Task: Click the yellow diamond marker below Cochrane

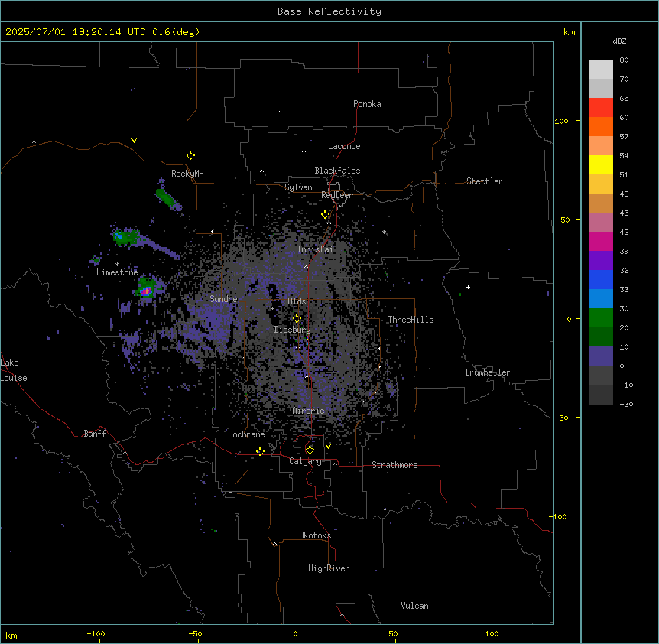Action: click(x=260, y=451)
